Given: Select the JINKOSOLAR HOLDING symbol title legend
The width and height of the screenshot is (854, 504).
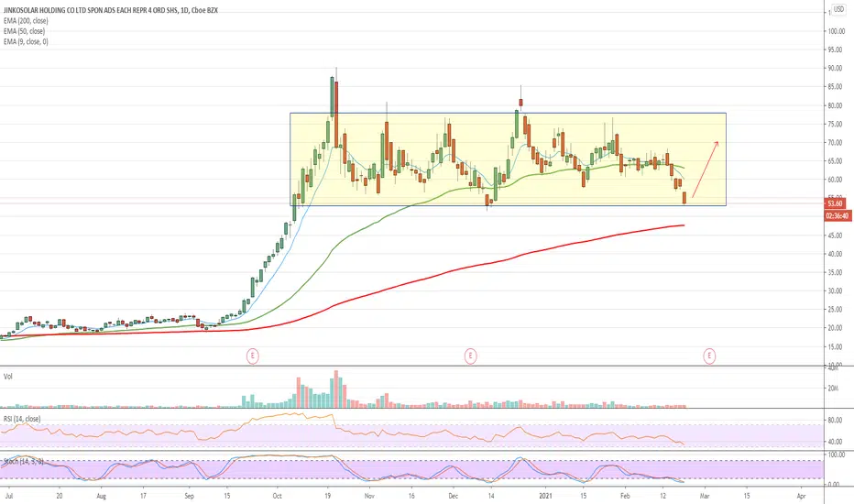Looking at the screenshot, I should coord(111,10).
